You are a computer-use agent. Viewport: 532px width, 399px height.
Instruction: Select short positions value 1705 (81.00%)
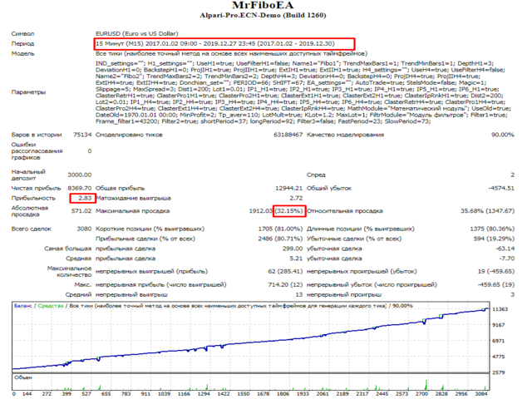click(280, 229)
